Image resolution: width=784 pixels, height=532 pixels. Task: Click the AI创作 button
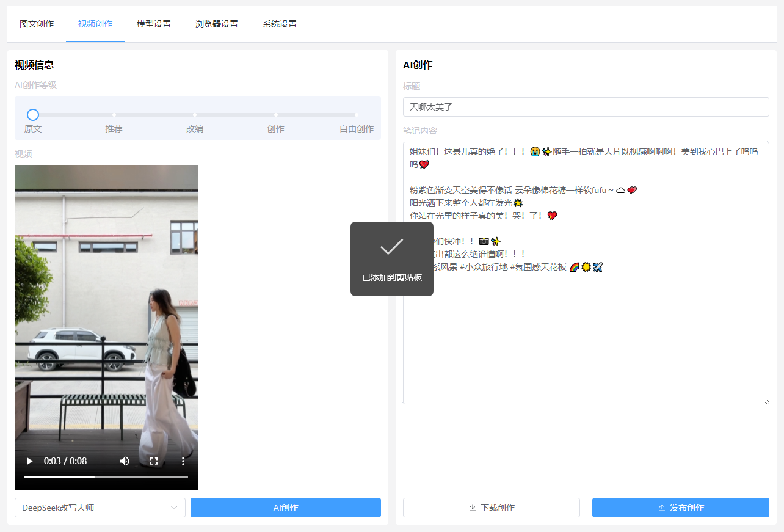285,508
